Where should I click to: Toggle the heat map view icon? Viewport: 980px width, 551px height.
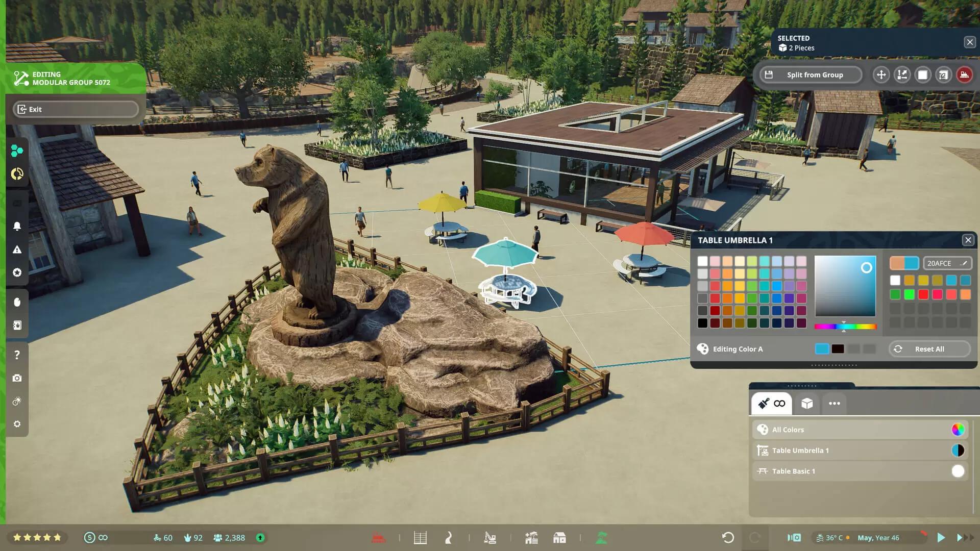(794, 538)
